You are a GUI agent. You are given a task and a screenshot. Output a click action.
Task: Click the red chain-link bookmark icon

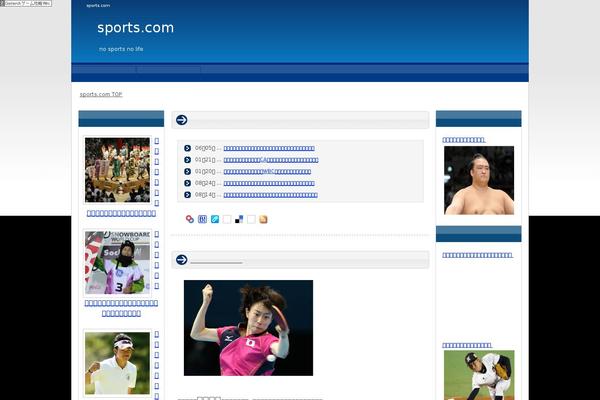(x=190, y=219)
